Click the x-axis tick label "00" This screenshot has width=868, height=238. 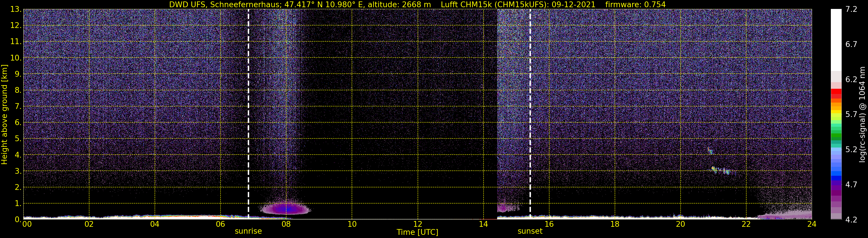coord(27,224)
